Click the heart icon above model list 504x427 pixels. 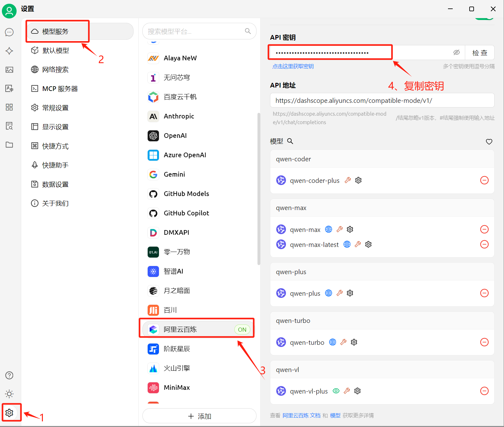pyautogui.click(x=489, y=142)
